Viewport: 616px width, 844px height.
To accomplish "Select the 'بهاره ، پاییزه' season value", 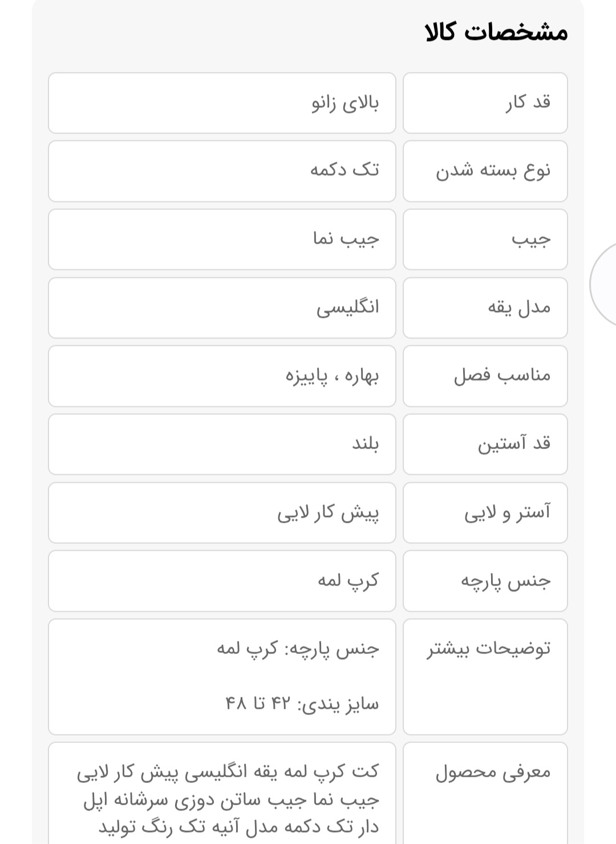I will (x=222, y=375).
